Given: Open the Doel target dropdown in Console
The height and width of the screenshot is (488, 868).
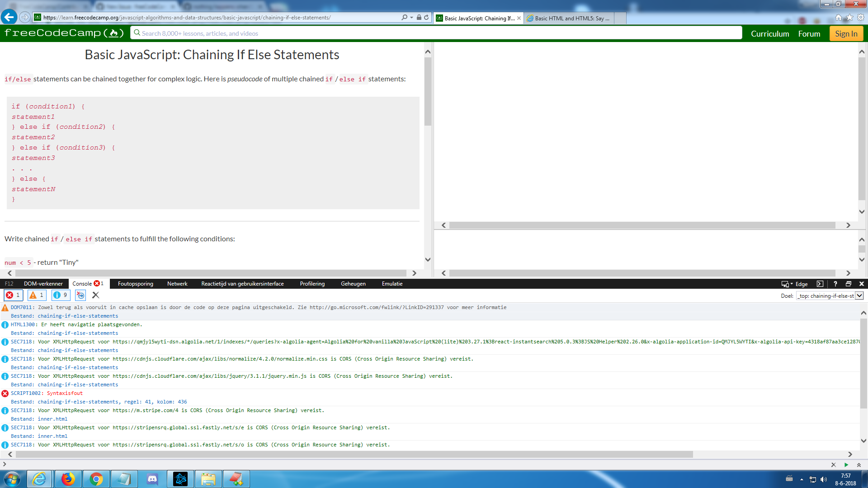Looking at the screenshot, I should coord(859,296).
